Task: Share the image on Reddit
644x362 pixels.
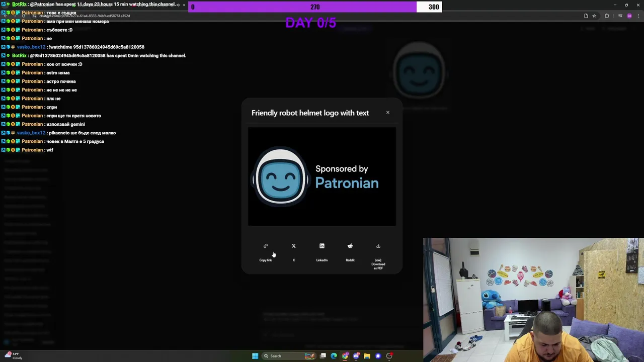Action: 350,252
